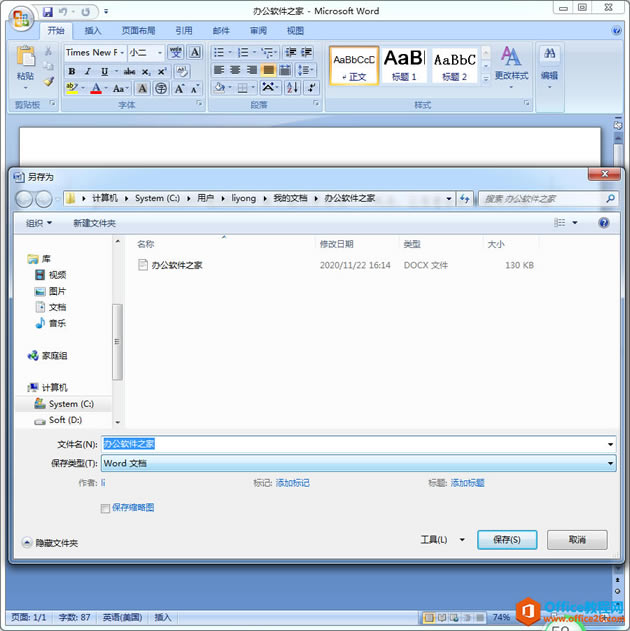Viewport: 630px width, 631px height.
Task: Open the Tools dropdown menu
Action: pyautogui.click(x=443, y=540)
